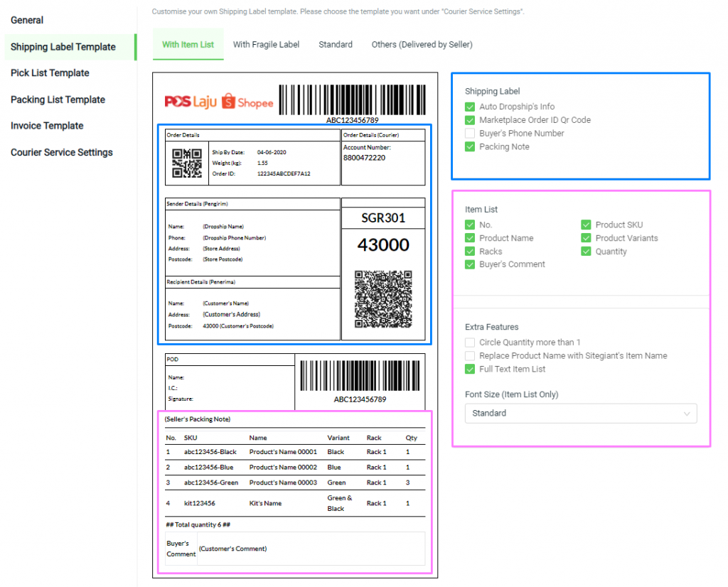
Task: Click the large courier QR code
Action: (383, 299)
